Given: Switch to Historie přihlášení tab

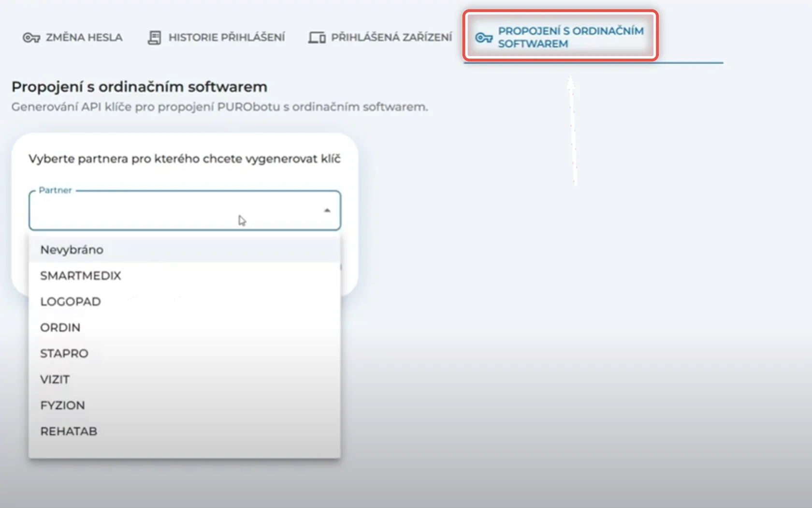Looking at the screenshot, I should pyautogui.click(x=216, y=37).
